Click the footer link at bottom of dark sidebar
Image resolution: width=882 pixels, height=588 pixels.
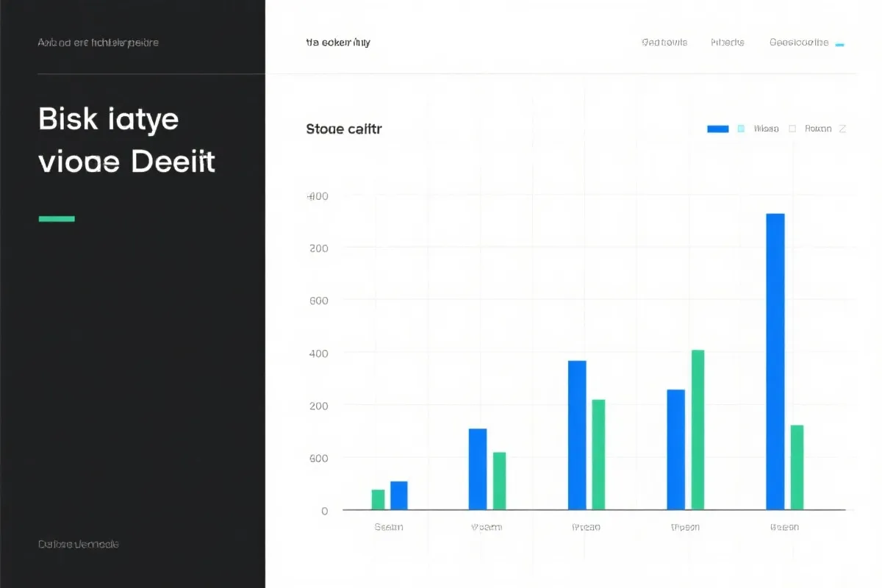pyautogui.click(x=78, y=545)
